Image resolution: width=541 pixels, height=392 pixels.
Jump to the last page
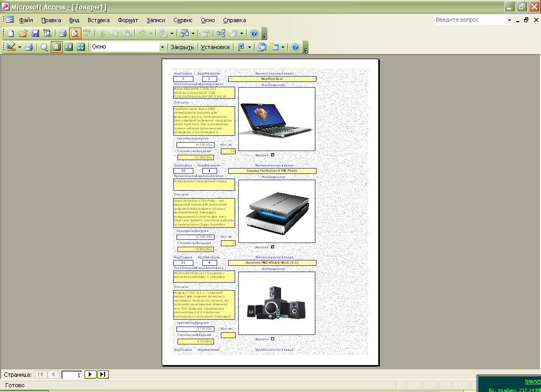(103, 375)
